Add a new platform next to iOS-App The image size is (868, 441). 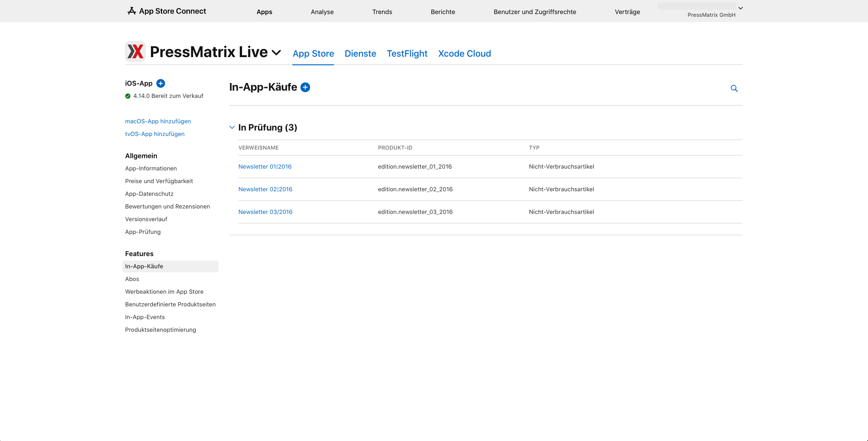coord(160,83)
